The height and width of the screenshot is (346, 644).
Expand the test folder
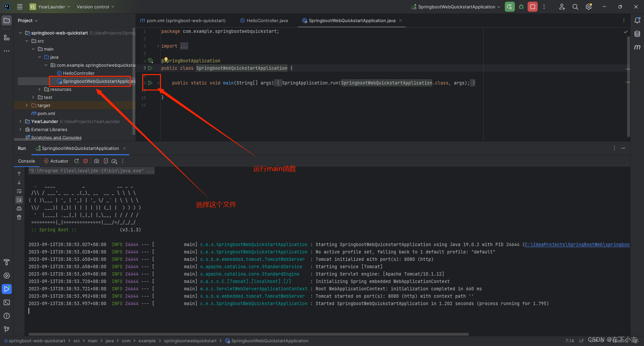pyautogui.click(x=33, y=97)
